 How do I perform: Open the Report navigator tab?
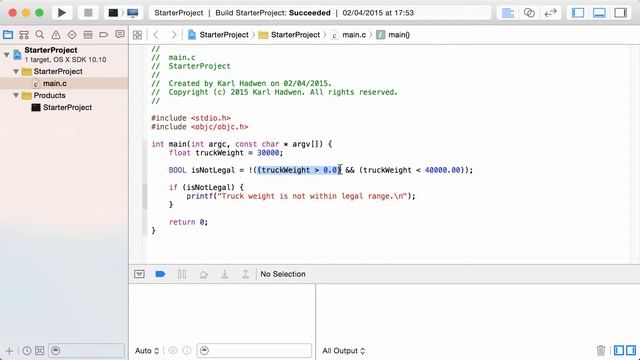click(x=120, y=35)
